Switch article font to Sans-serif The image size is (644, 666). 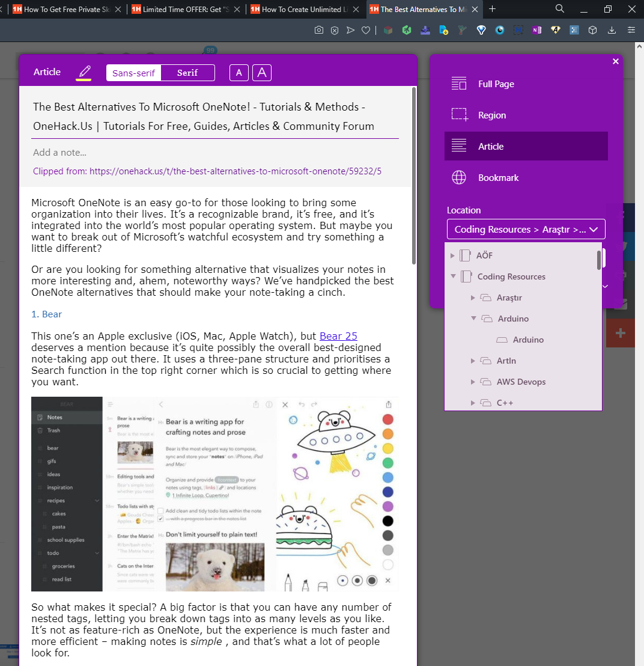pos(134,73)
